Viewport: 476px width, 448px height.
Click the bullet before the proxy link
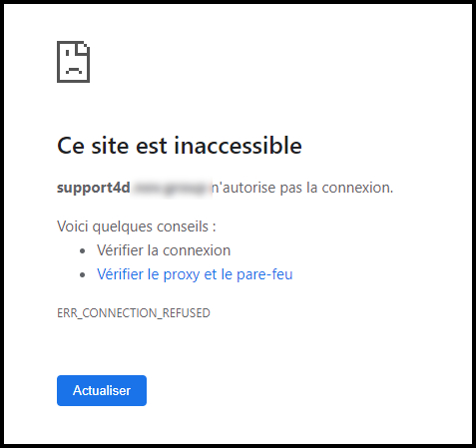(83, 274)
